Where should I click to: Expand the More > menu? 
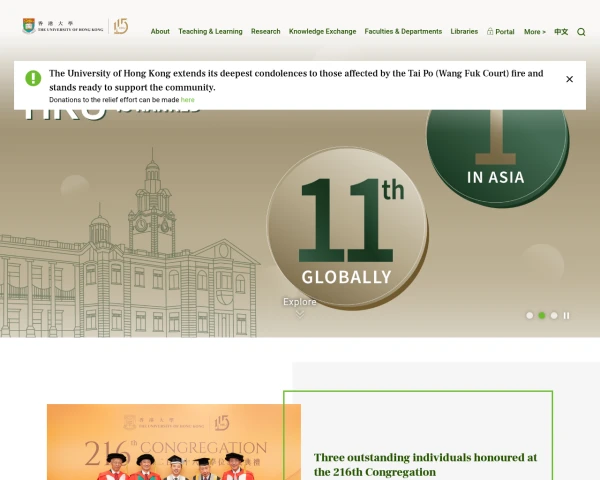535,32
